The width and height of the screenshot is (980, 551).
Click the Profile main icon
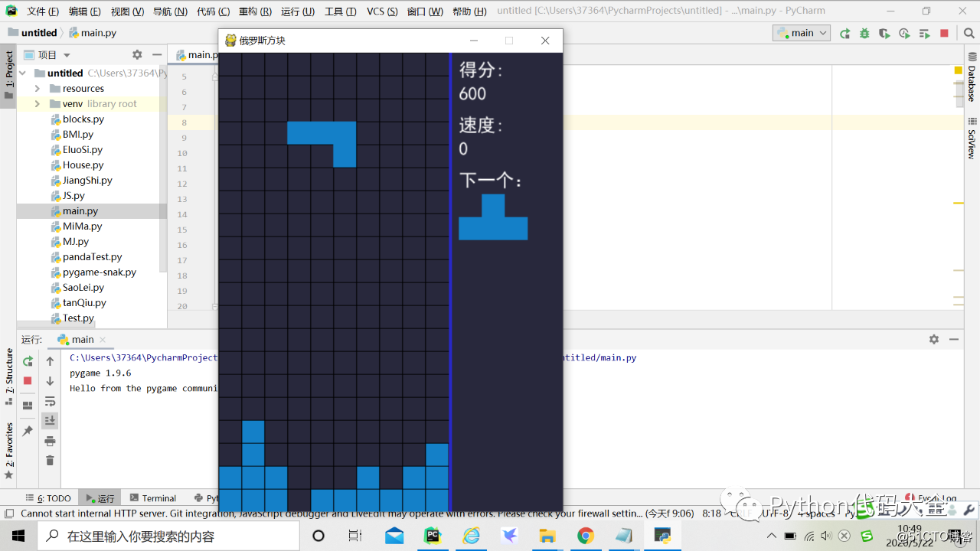coord(904,33)
